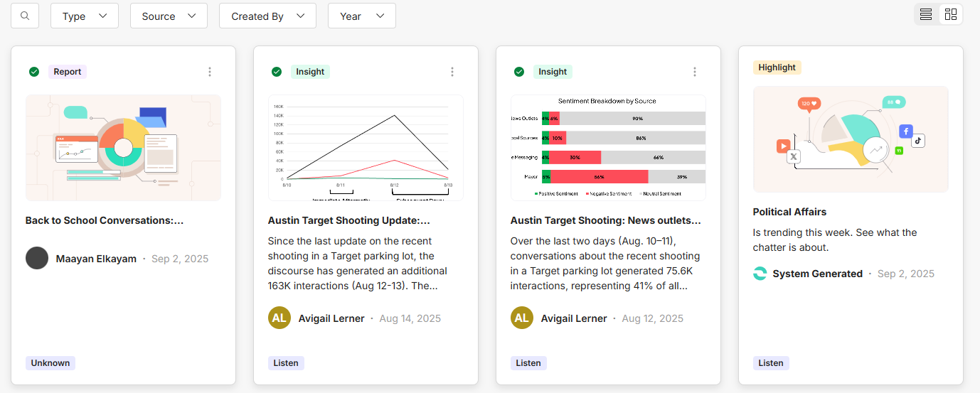The image size is (980, 393).
Task: Click the System Generated logo icon
Action: (760, 274)
